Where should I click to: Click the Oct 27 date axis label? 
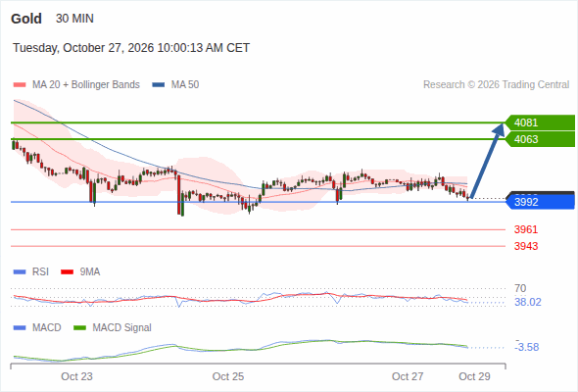coord(408,376)
